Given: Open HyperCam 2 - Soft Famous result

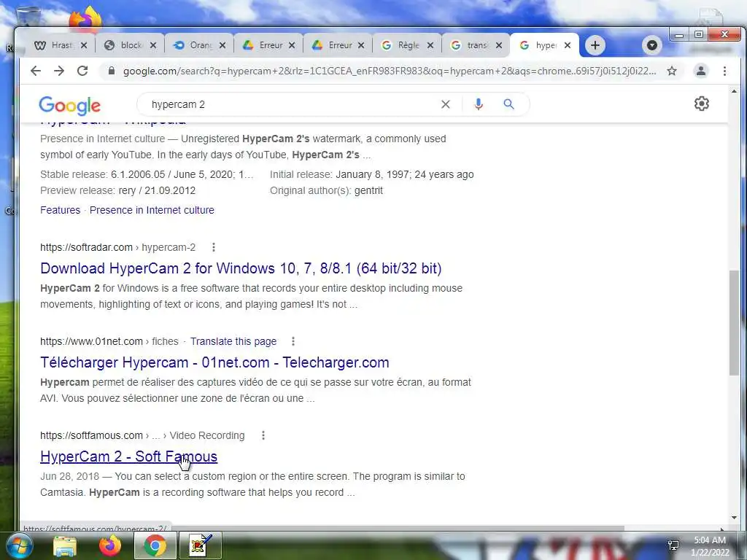Looking at the screenshot, I should (x=128, y=456).
